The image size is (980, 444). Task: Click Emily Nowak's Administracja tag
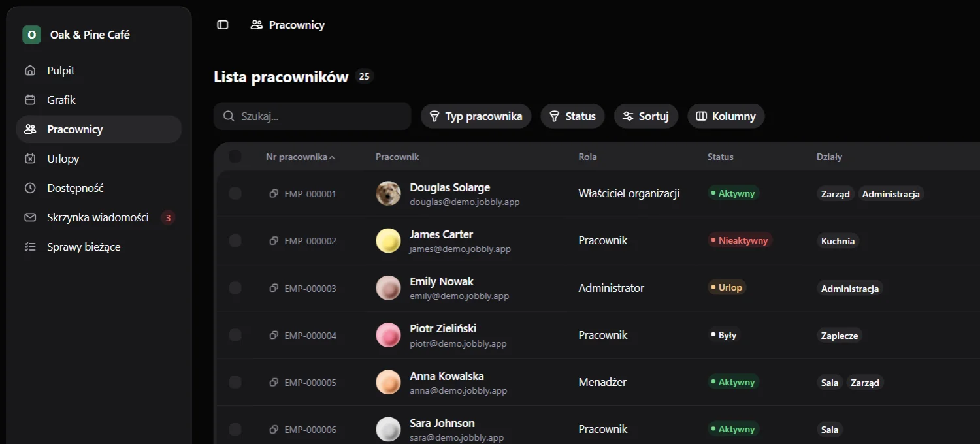click(x=850, y=289)
